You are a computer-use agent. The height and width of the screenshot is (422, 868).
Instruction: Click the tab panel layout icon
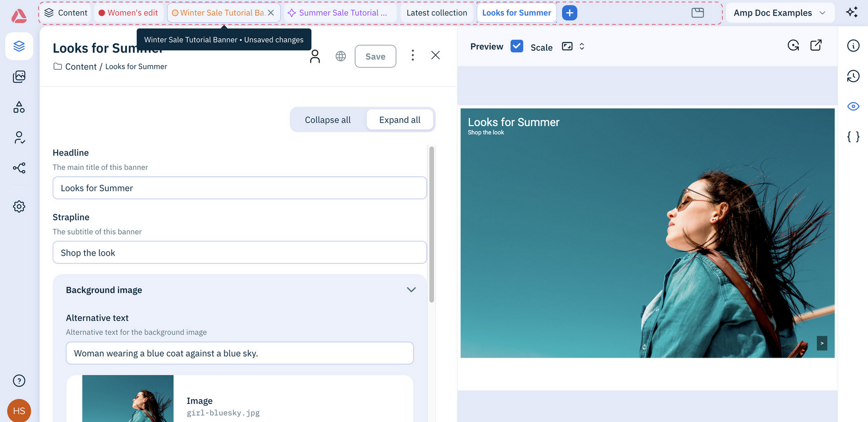[x=698, y=13]
